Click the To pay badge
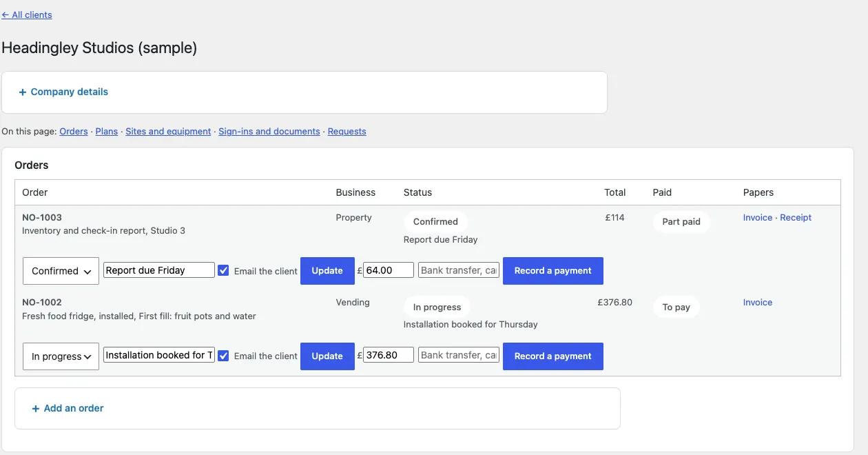 (x=676, y=307)
